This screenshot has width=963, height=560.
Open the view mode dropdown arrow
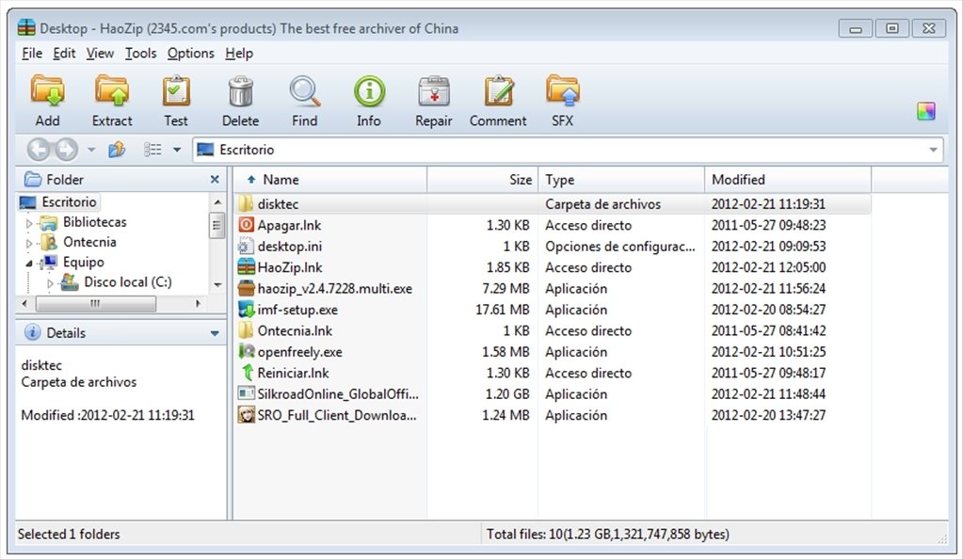pos(177,150)
